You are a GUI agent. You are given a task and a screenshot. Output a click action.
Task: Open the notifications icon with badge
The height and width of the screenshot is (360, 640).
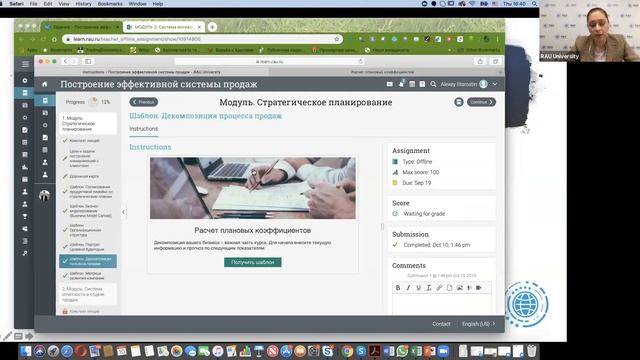point(401,84)
